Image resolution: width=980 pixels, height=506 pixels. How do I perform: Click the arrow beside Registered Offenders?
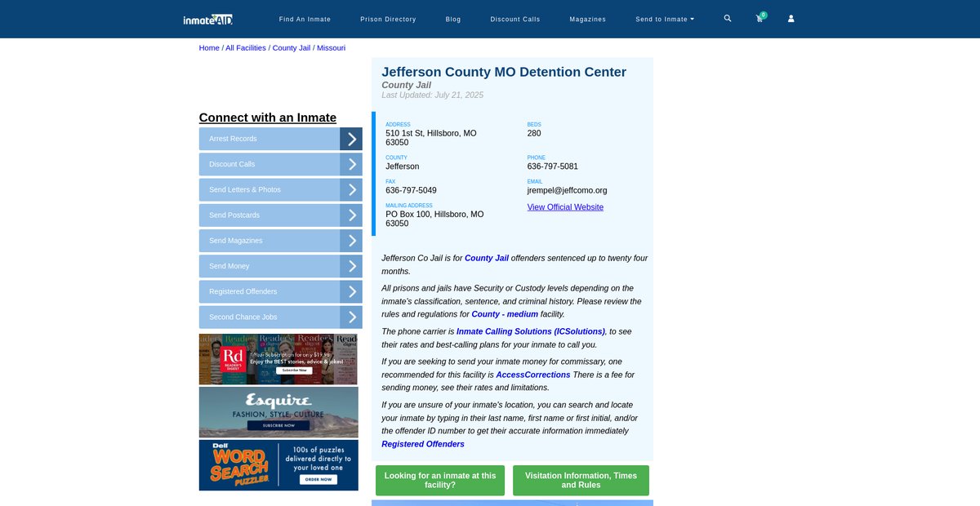pyautogui.click(x=351, y=291)
